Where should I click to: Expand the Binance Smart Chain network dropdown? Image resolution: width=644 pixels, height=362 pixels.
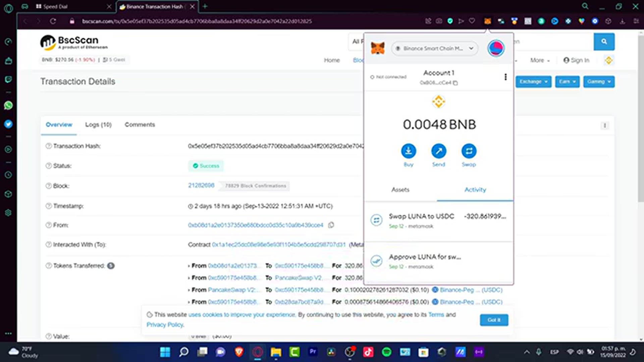(434, 49)
